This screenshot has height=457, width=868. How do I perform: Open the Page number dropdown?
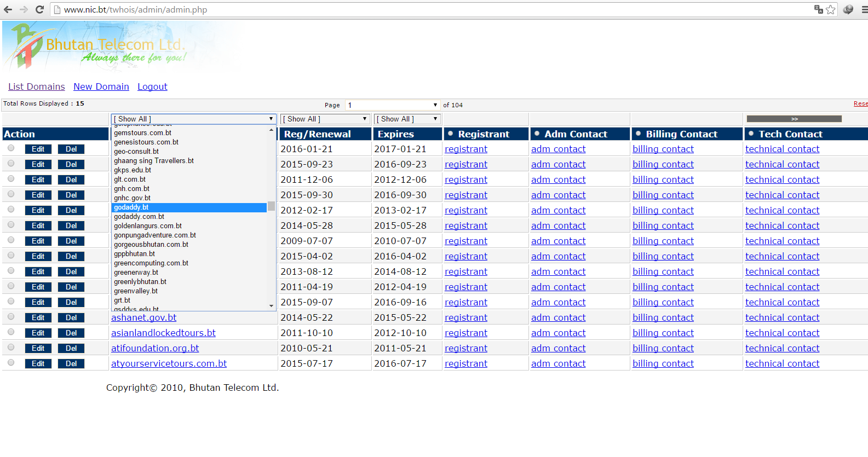392,105
